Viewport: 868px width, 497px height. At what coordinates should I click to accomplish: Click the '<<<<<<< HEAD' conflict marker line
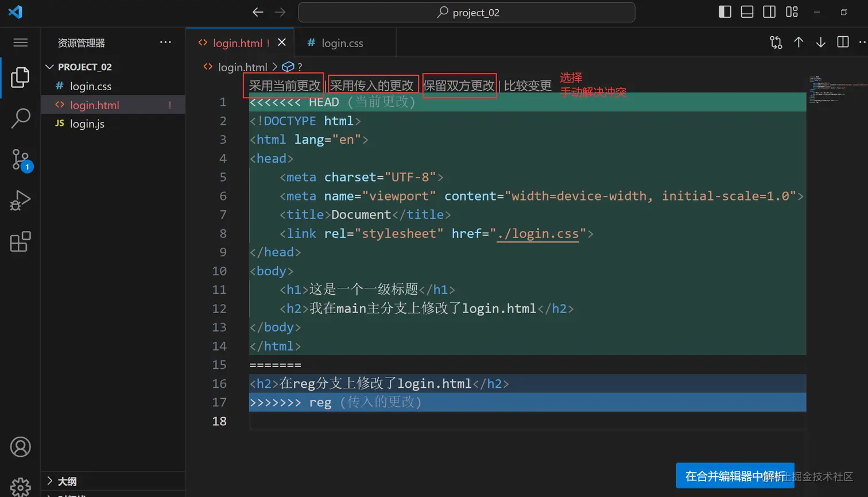pos(528,102)
